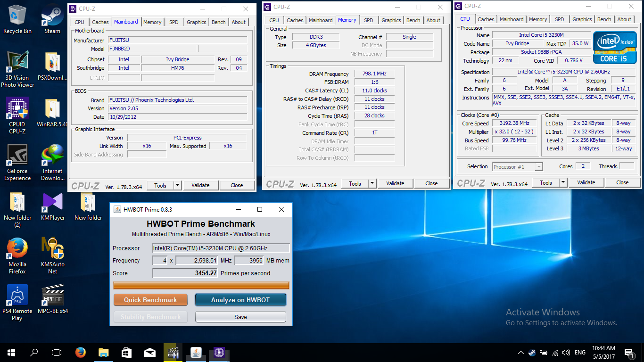The height and width of the screenshot is (362, 644).
Task: Open Tools dropdown arrow in CPU window
Action: [563, 182]
